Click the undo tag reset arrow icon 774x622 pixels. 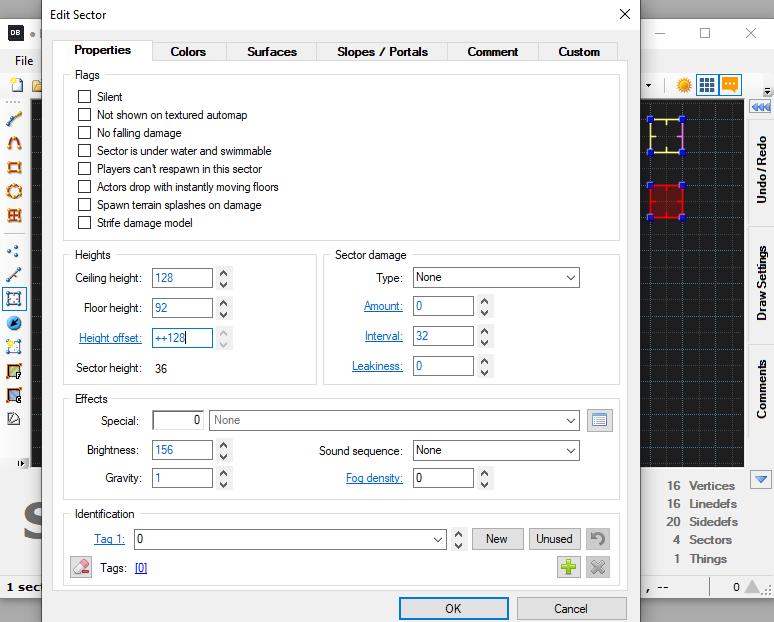pyautogui.click(x=598, y=539)
